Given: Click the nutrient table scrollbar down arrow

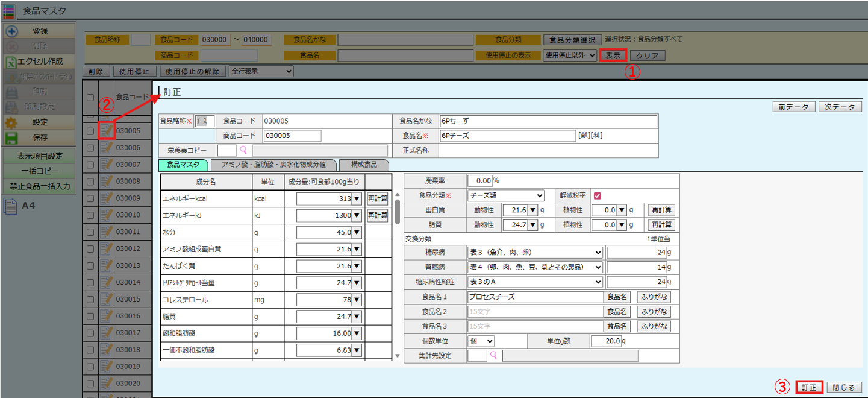Looking at the screenshot, I should pyautogui.click(x=397, y=356).
